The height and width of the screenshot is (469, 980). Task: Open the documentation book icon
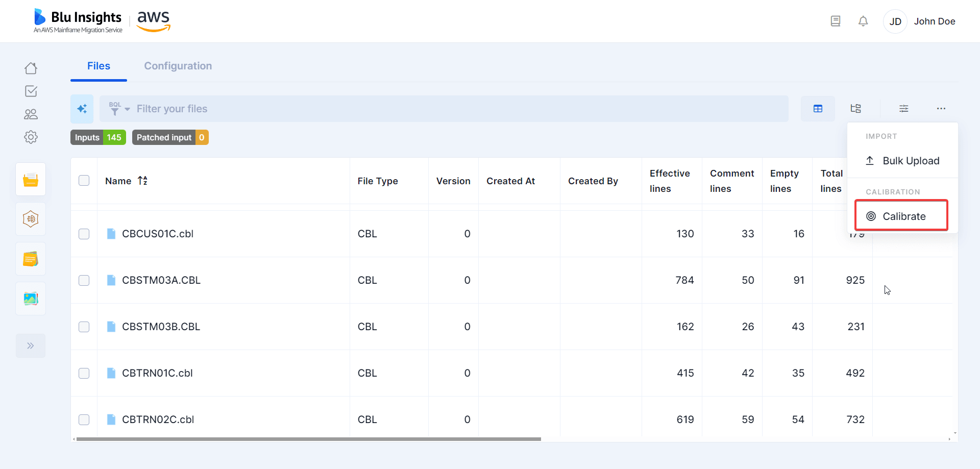(x=836, y=21)
